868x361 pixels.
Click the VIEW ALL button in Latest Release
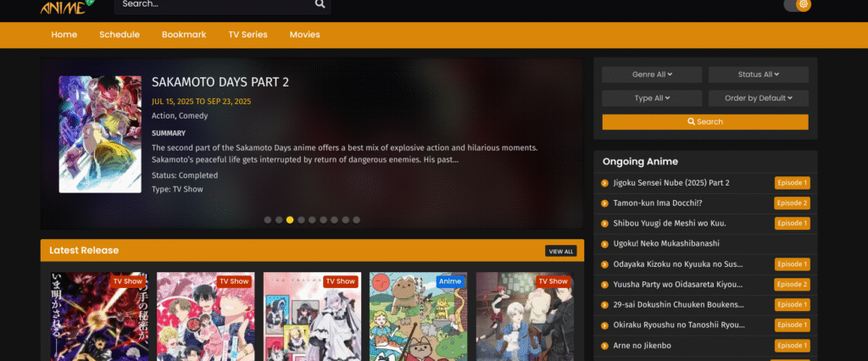(560, 252)
